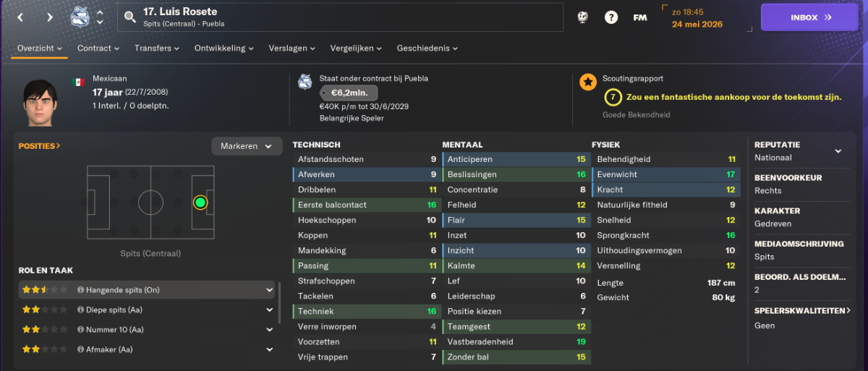Expand the Reputatie section chevron
Viewport: 868px width, 371px height.
click(x=838, y=151)
